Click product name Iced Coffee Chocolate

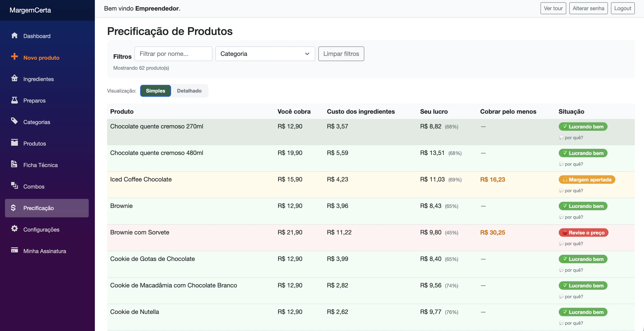point(141,179)
